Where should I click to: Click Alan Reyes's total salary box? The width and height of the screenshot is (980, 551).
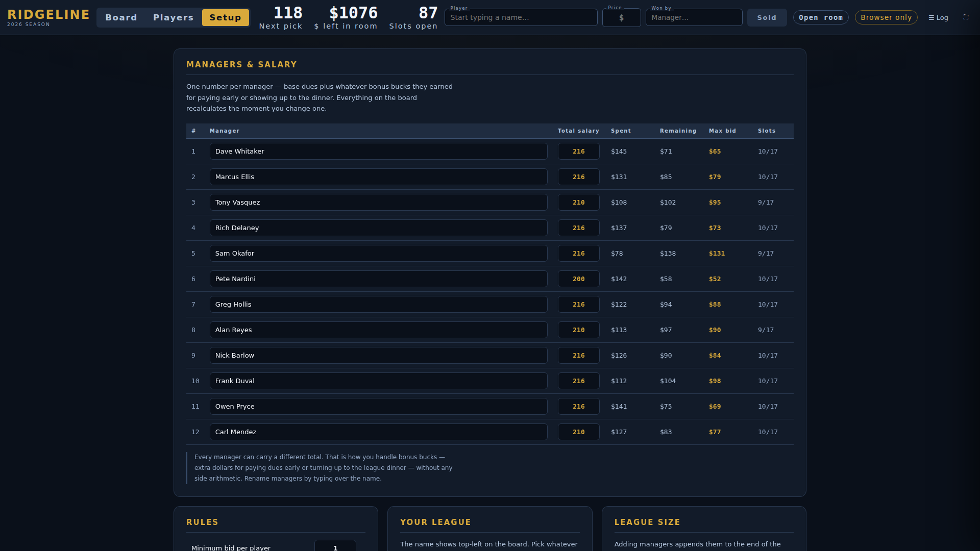click(x=578, y=330)
